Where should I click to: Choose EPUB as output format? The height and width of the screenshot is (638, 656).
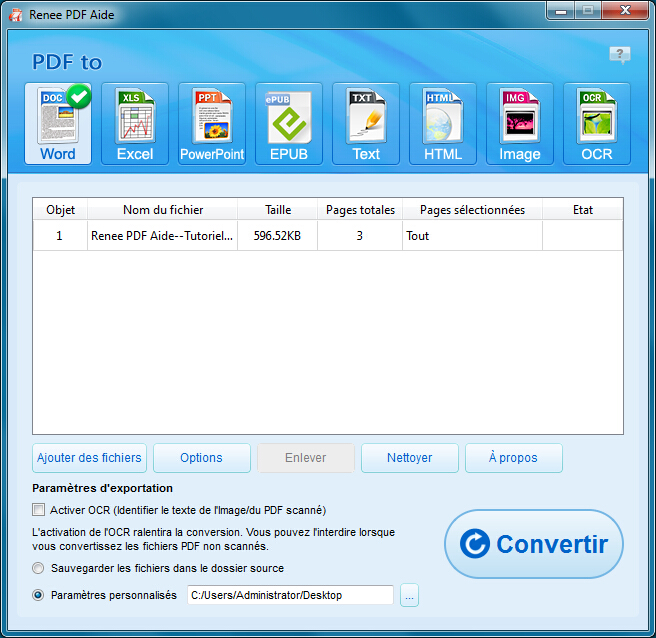pos(289,123)
